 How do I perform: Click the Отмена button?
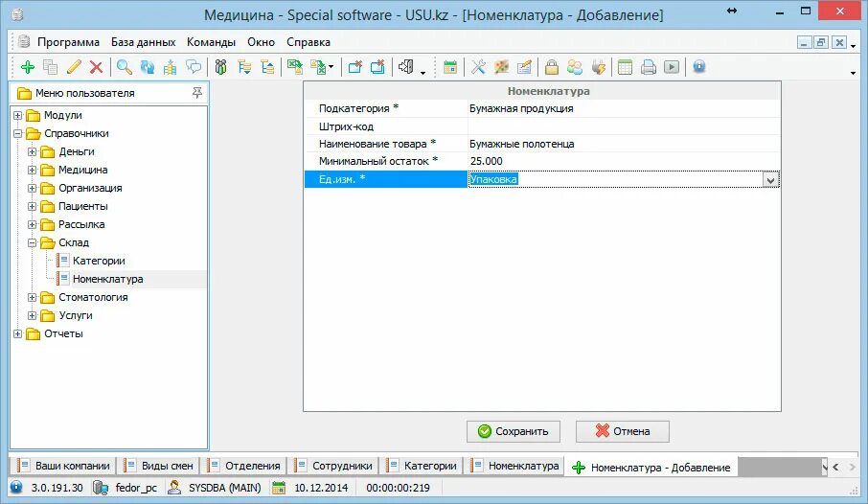[x=622, y=431]
